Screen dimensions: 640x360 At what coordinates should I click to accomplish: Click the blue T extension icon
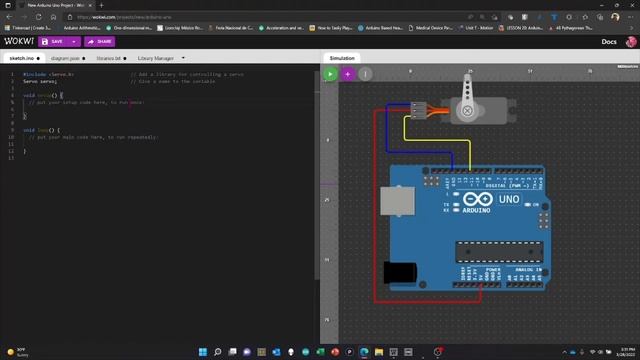pos(554,17)
